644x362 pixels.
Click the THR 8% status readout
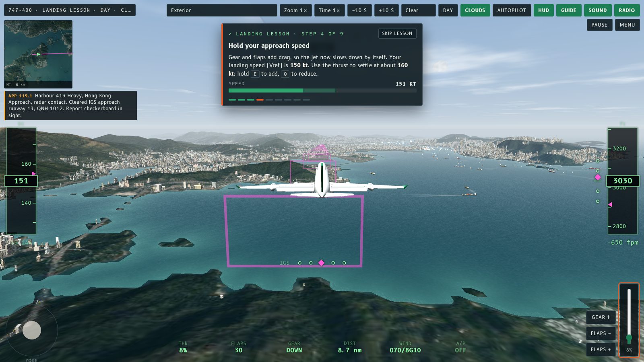[x=183, y=347]
